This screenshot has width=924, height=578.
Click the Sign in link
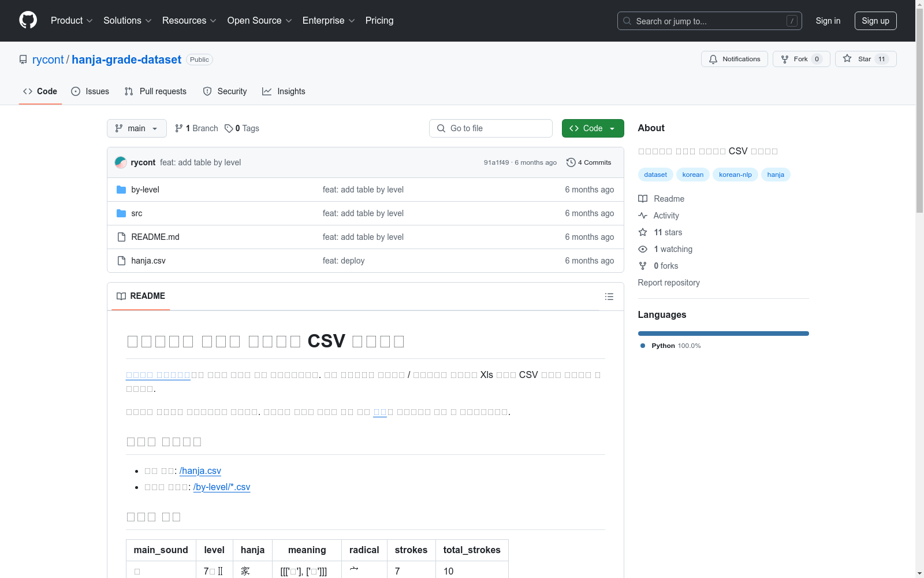(x=828, y=21)
